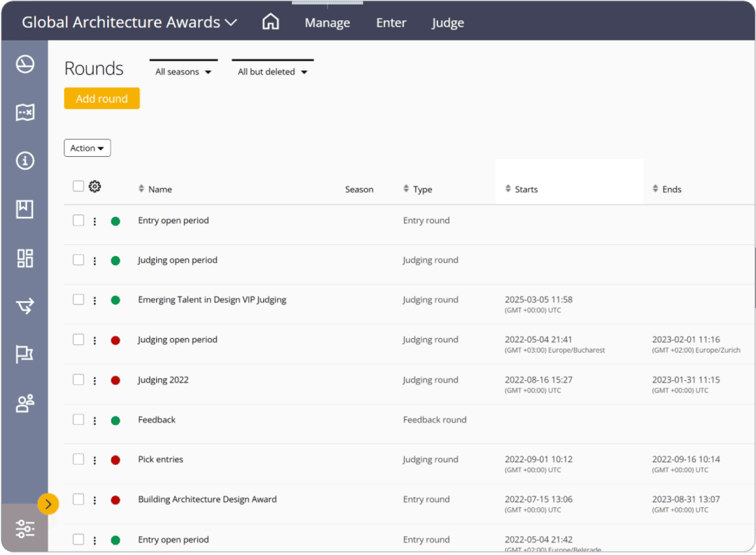Expand sidebar with the yellow arrow button
756x555 pixels.
[x=48, y=504]
